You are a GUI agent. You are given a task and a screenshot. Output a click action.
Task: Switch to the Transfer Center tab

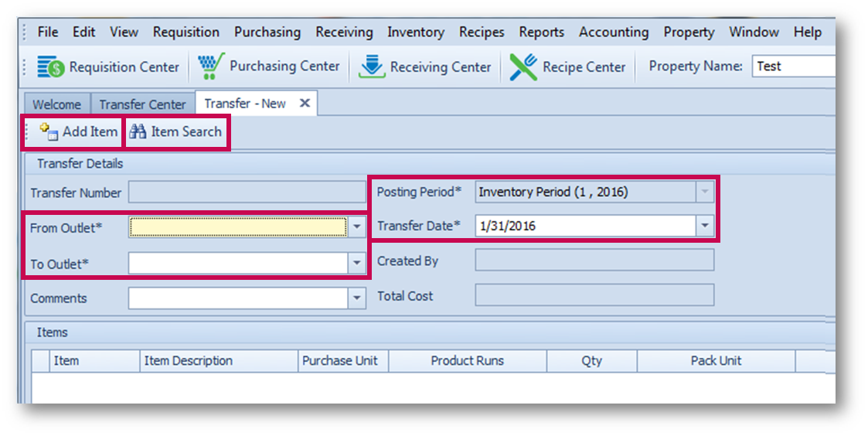click(x=142, y=104)
